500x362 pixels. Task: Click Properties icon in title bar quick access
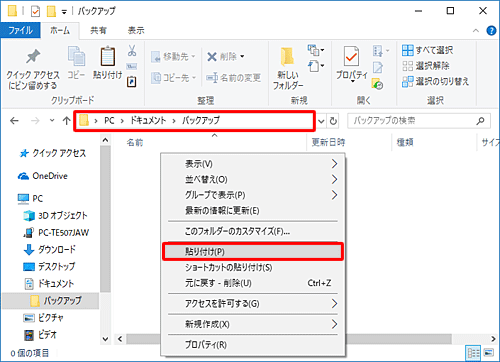point(35,11)
